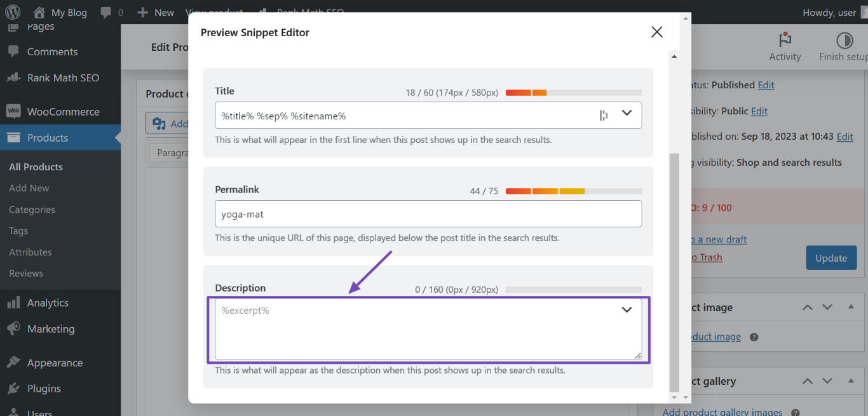The height and width of the screenshot is (416, 868).
Task: Close the Preview Snippet Editor
Action: [x=657, y=32]
